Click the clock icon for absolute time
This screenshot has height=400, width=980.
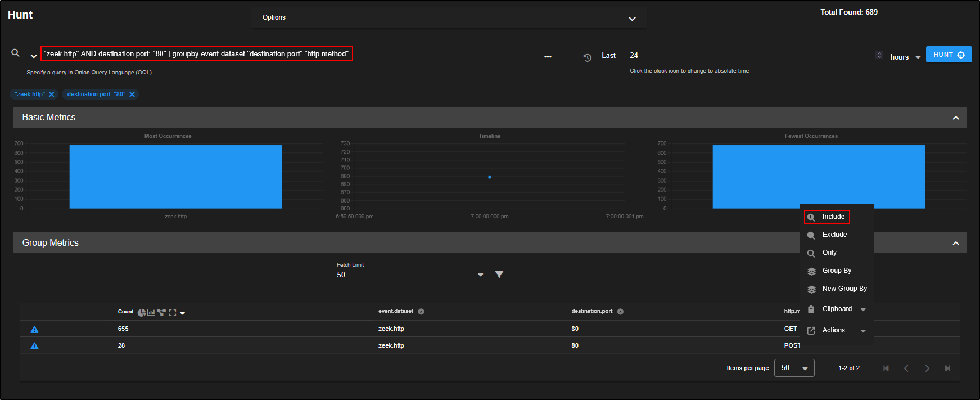(x=588, y=57)
